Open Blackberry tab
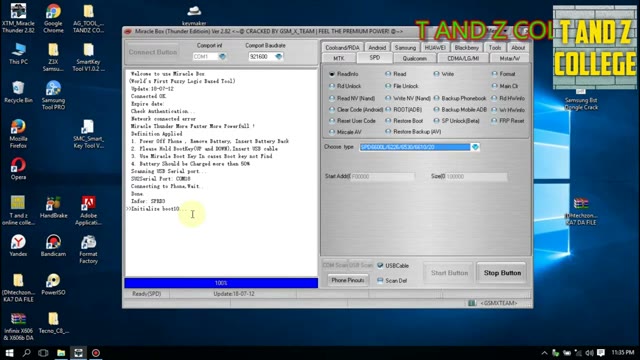The height and width of the screenshot is (360, 640). pyautogui.click(x=467, y=47)
